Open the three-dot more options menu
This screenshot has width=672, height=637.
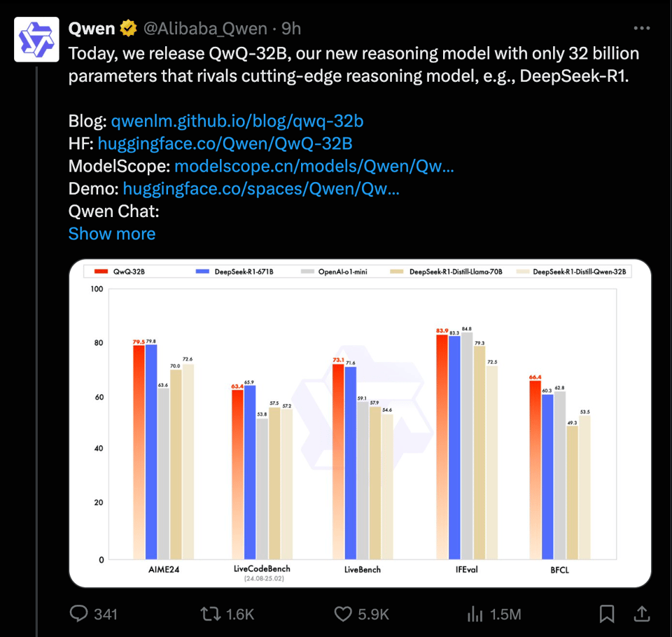[x=641, y=29]
